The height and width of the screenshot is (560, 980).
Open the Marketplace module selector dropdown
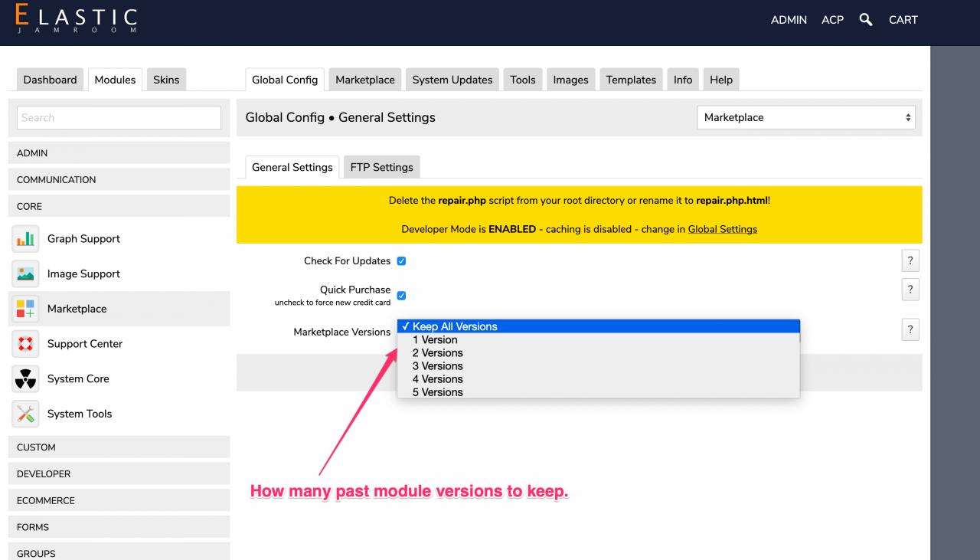click(x=805, y=118)
